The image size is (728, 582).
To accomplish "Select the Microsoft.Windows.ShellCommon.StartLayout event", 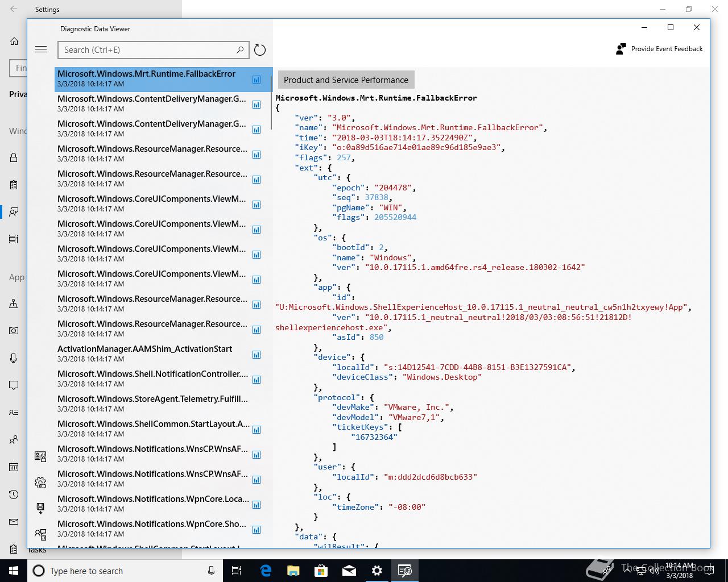I will [x=152, y=429].
